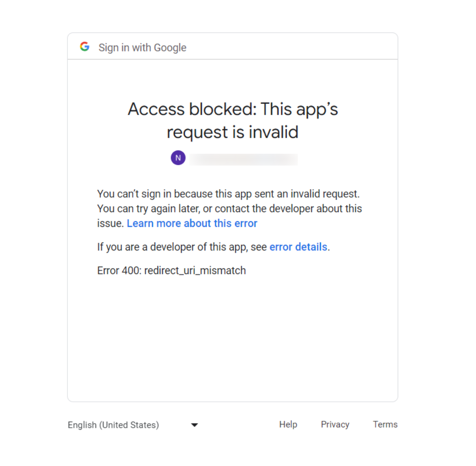Image resolution: width=476 pixels, height=466 pixels.
Task: Open the Terms footer link
Action: click(x=385, y=424)
